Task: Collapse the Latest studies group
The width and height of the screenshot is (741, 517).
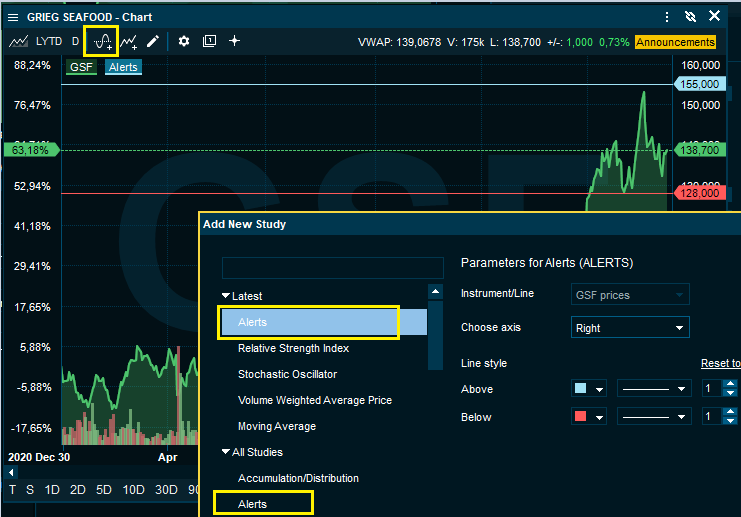Action: pyautogui.click(x=226, y=296)
